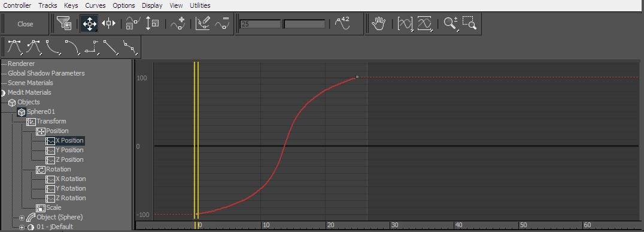Set tangents to Auto
644x232 pixels.
14,47
